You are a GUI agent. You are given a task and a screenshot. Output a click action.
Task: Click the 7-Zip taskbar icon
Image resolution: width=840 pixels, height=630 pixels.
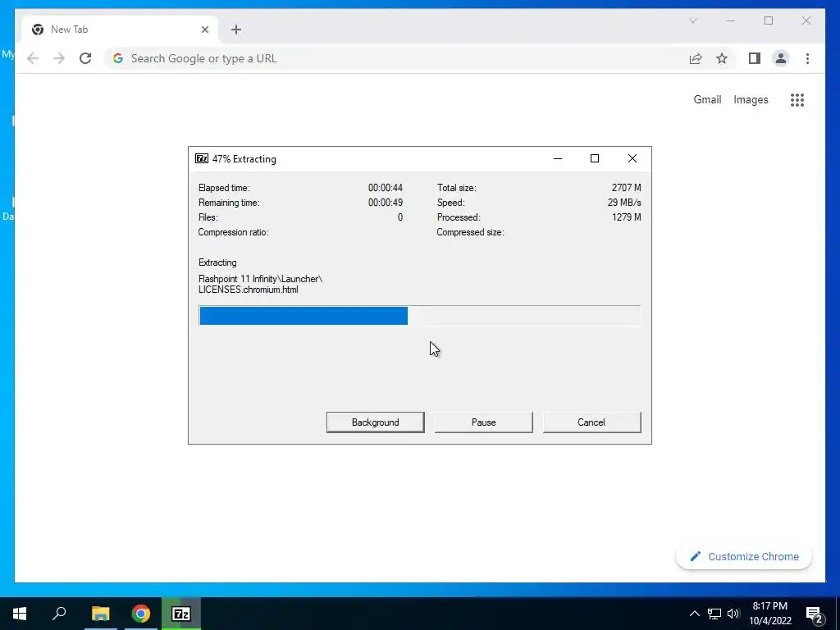(181, 614)
